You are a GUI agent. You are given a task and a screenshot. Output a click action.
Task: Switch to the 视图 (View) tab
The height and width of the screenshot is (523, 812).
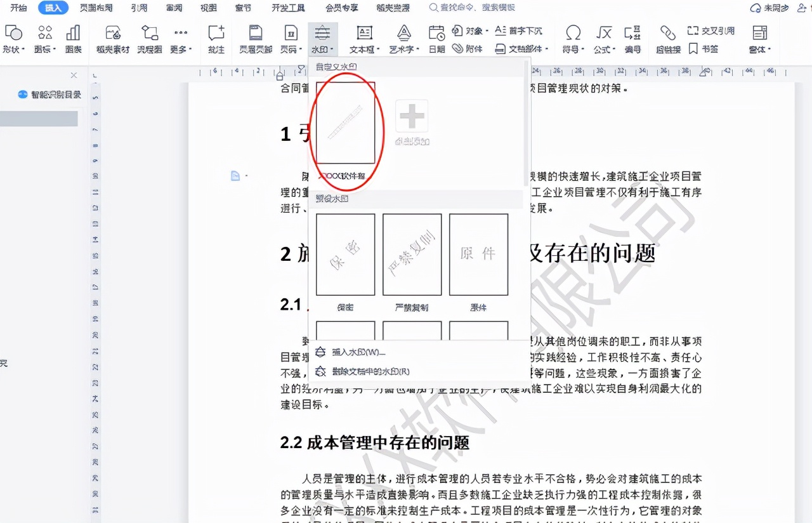coord(208,8)
